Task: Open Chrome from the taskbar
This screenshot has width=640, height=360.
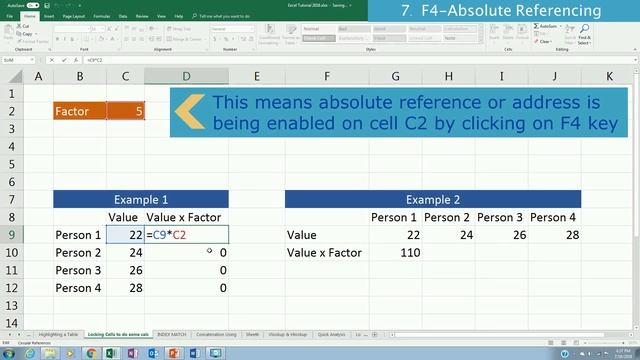Action: click(x=91, y=353)
